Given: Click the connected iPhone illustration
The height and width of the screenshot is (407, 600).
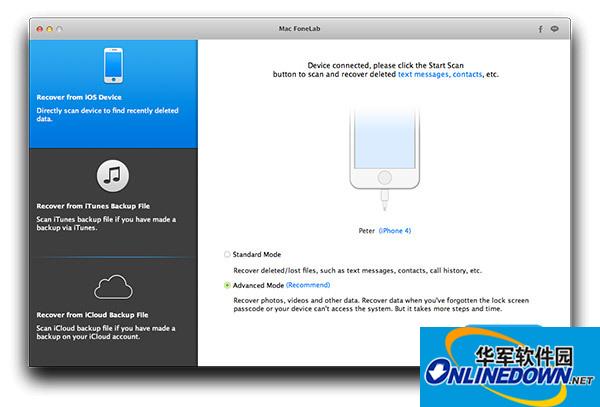Looking at the screenshot, I should point(385,159).
